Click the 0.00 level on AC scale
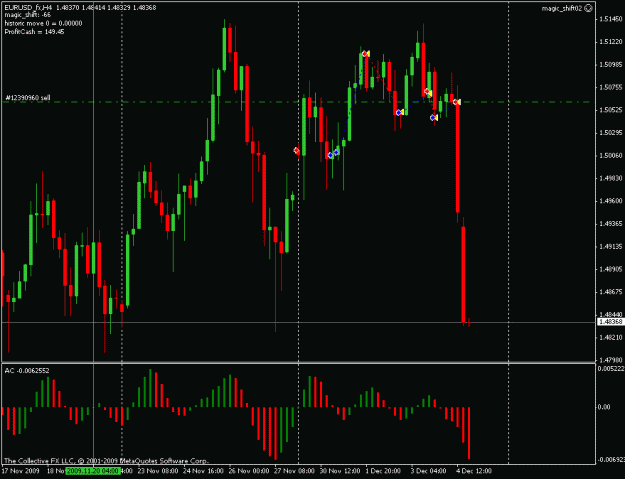Viewport: 625px width, 479px height. (x=604, y=407)
